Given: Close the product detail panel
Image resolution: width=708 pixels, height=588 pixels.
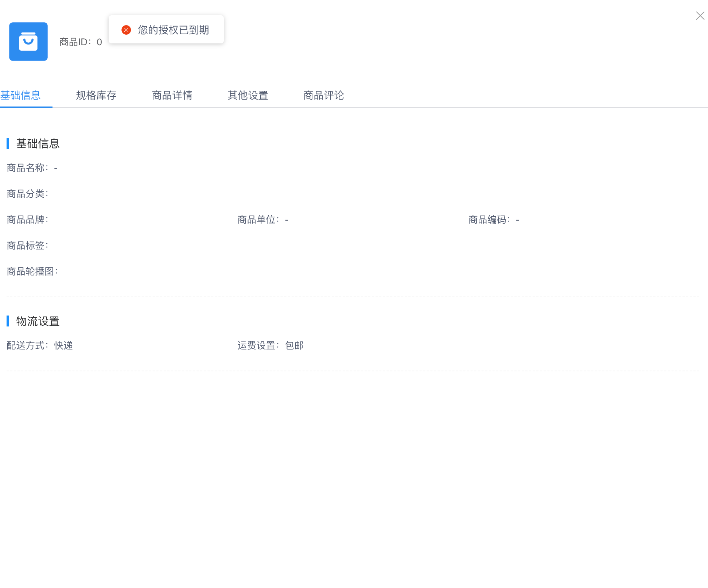Looking at the screenshot, I should [x=700, y=16].
